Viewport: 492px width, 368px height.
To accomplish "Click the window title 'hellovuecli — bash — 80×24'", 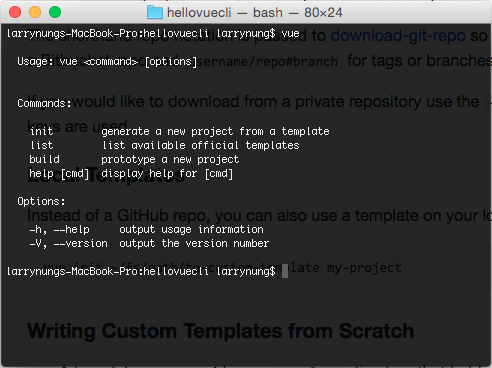I will 255,13.
